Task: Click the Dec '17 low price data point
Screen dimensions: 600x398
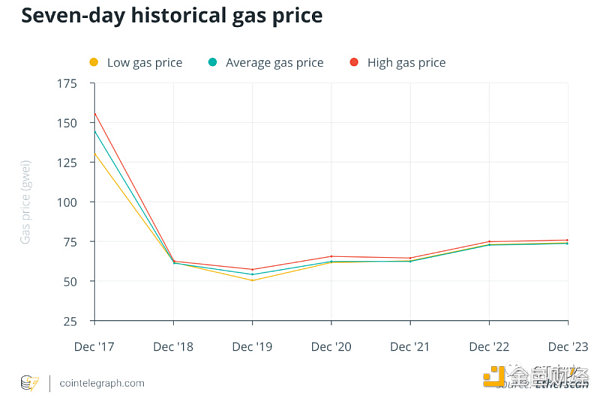Action: tap(95, 154)
